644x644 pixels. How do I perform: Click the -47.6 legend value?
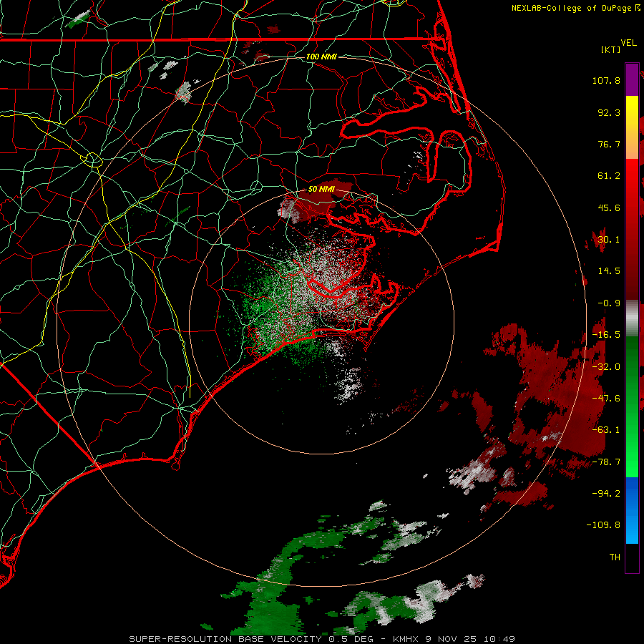tap(606, 399)
